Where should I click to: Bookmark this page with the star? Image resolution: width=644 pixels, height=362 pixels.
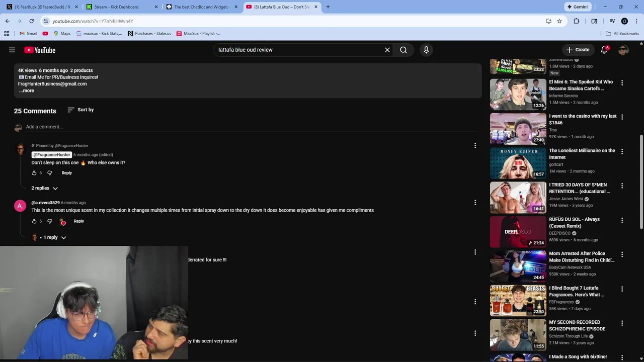coord(559,21)
